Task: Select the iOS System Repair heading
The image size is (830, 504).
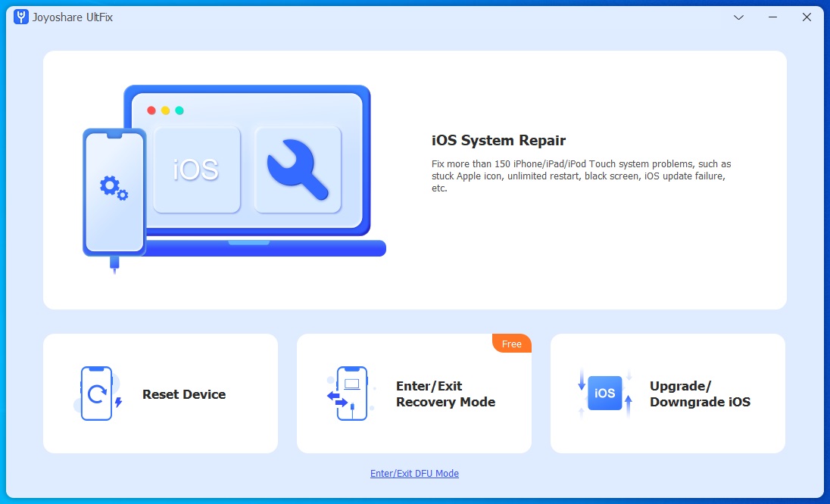Action: 498,140
